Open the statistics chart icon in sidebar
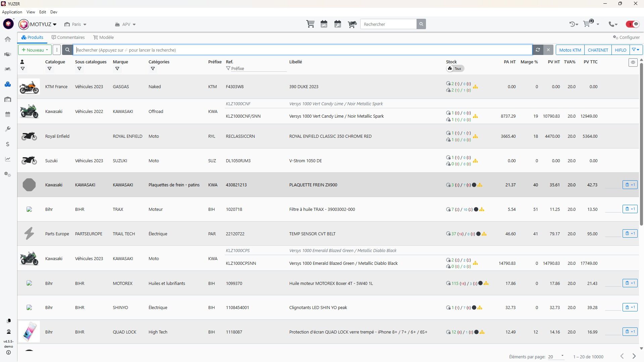 click(8, 159)
